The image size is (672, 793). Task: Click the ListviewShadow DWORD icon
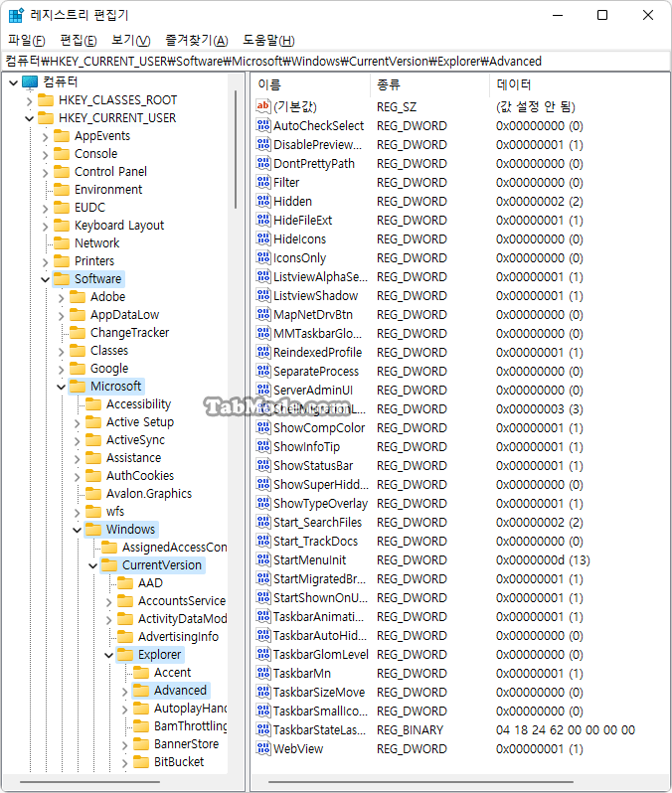(263, 295)
